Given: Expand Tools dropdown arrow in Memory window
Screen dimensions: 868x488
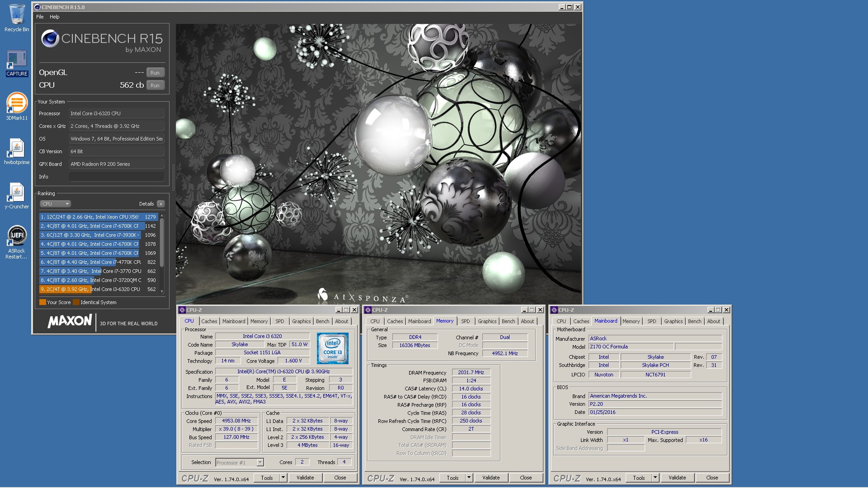Looking at the screenshot, I should 469,478.
